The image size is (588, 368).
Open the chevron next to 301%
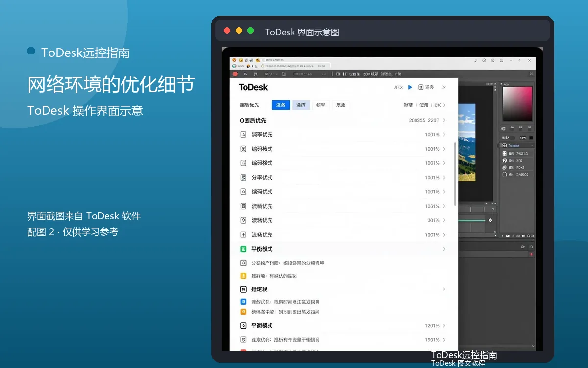[x=444, y=220]
